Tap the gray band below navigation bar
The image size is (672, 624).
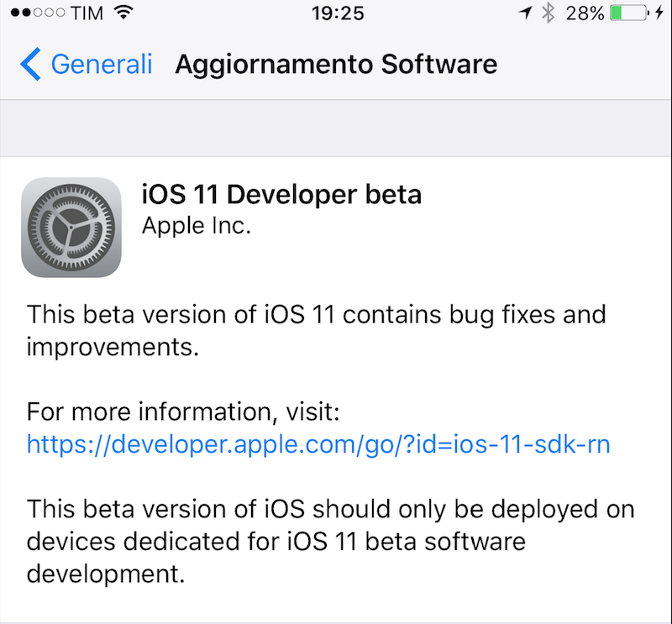336,128
